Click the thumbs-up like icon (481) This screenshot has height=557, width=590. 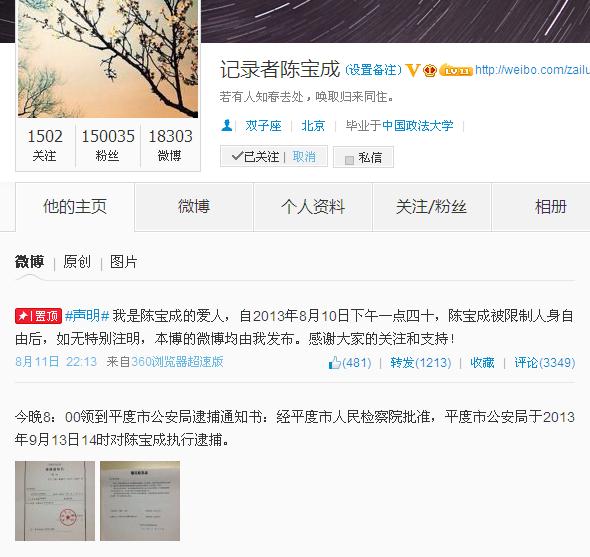335,363
